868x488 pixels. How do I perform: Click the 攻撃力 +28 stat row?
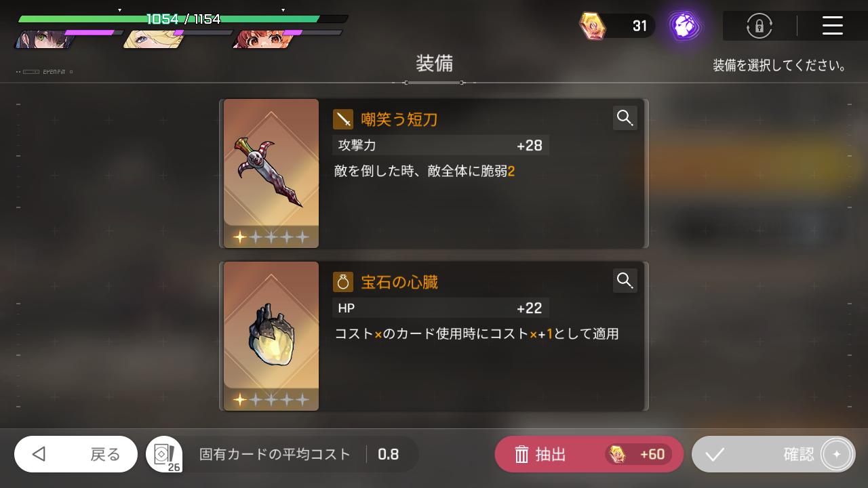[x=441, y=145]
